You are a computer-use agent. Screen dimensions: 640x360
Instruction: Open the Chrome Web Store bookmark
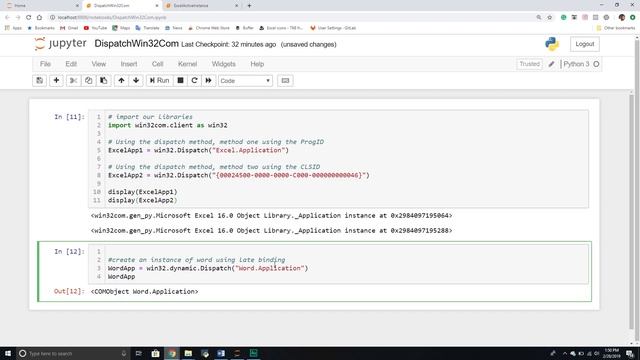(209, 28)
